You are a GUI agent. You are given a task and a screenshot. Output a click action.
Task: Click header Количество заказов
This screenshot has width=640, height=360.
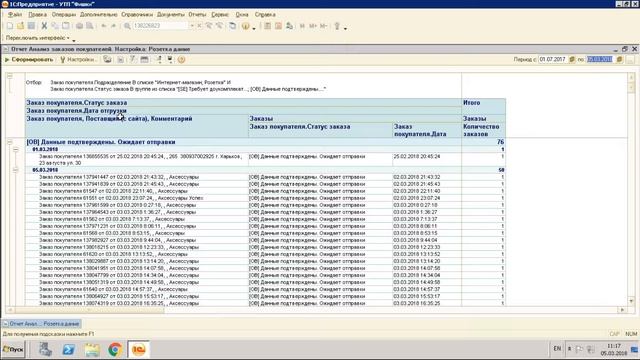(x=481, y=130)
